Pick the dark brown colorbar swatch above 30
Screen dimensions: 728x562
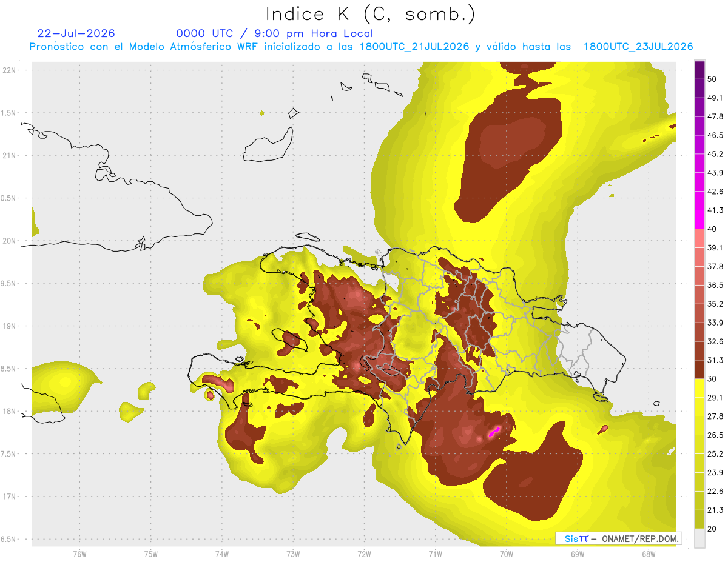point(699,369)
